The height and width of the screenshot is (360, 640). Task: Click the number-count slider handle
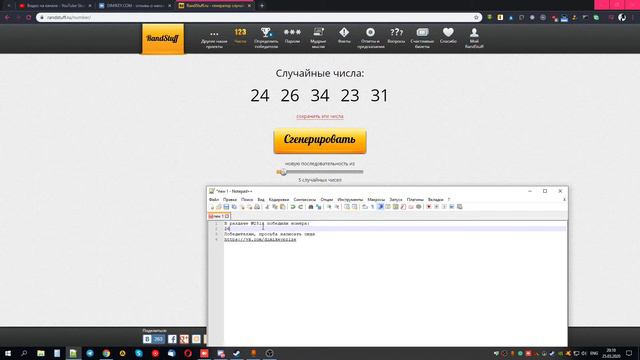point(283,172)
